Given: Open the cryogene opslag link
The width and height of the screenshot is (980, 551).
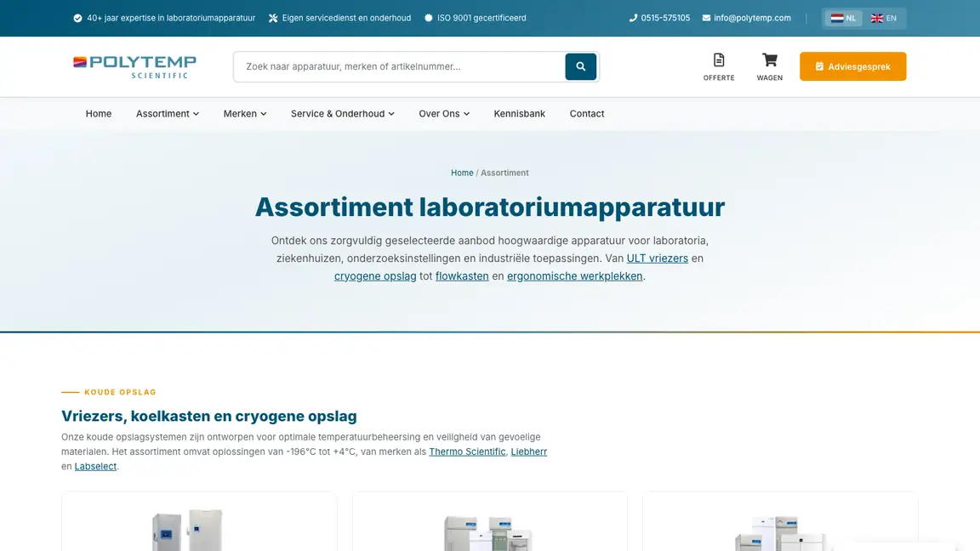Looking at the screenshot, I should point(375,276).
